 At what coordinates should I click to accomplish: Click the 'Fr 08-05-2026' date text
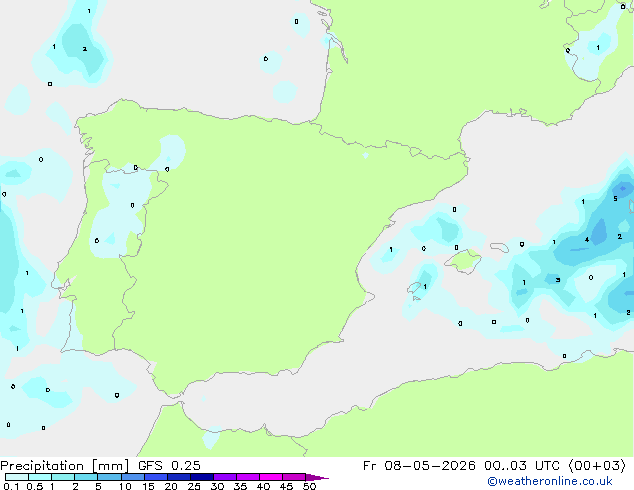click(x=419, y=466)
